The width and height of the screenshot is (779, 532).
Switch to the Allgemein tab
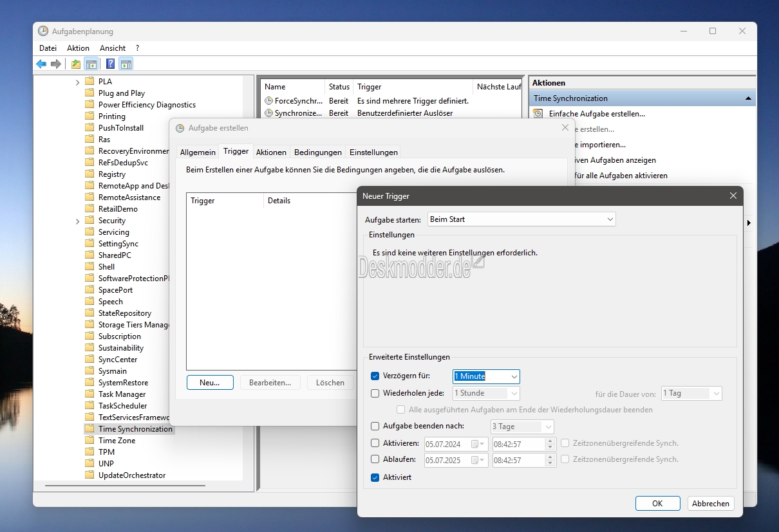[x=198, y=152]
